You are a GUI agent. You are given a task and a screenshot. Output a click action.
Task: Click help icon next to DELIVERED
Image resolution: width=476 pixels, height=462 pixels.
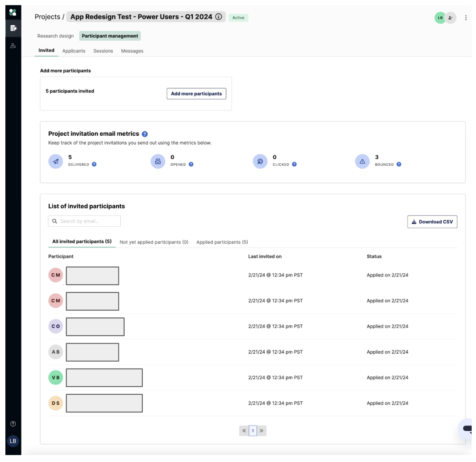coord(94,165)
